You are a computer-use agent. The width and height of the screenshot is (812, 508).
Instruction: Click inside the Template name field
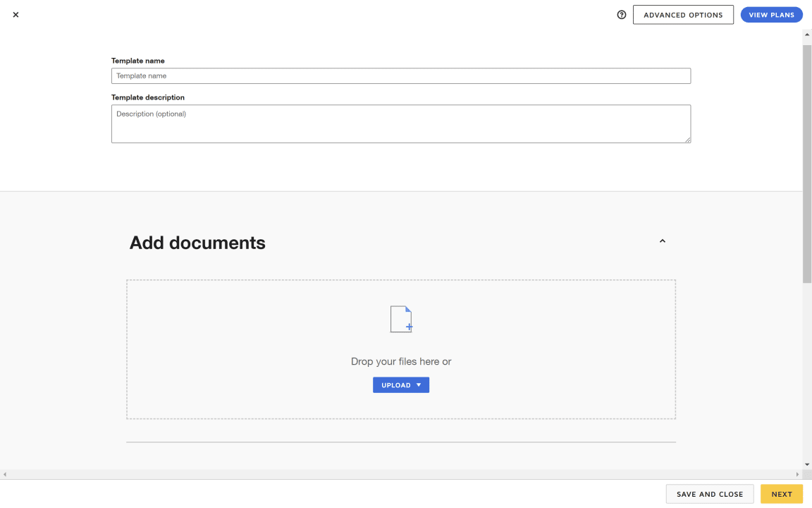pos(401,75)
